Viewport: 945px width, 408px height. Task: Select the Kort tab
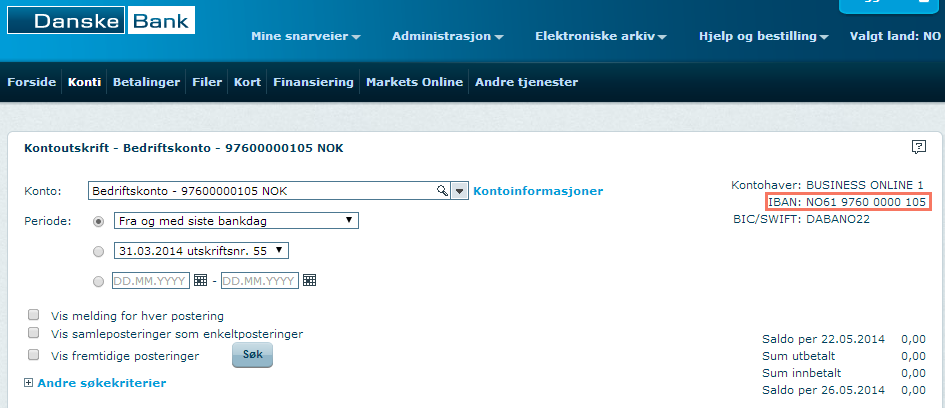(x=248, y=82)
